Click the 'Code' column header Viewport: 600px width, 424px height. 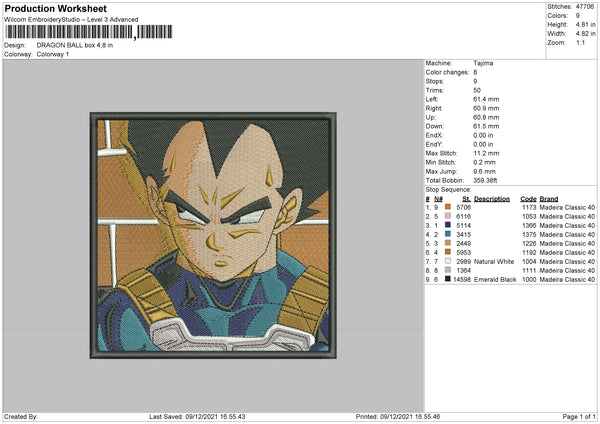pos(528,199)
